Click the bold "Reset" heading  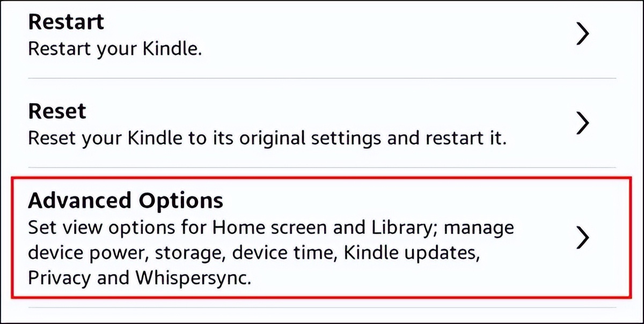(57, 112)
